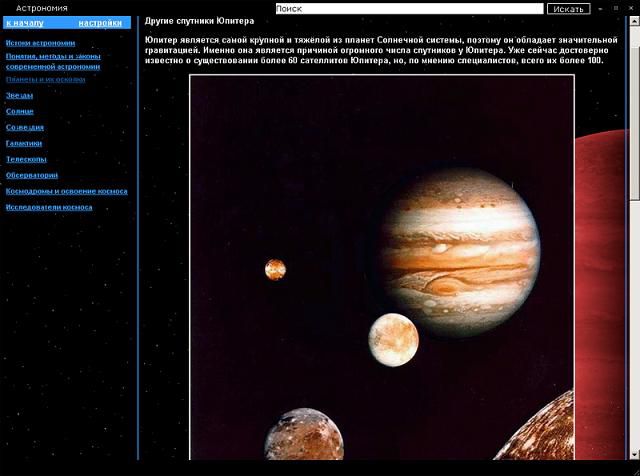
Task: Maximize the Астрономия window
Action: (616, 8)
